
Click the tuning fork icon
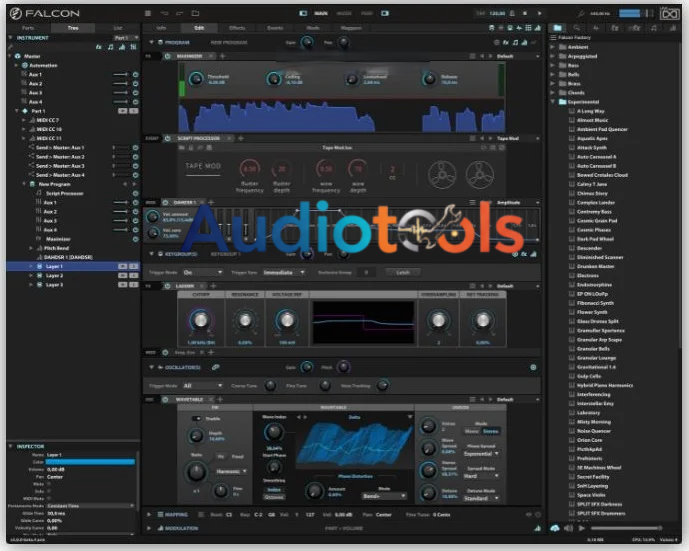click(x=581, y=14)
